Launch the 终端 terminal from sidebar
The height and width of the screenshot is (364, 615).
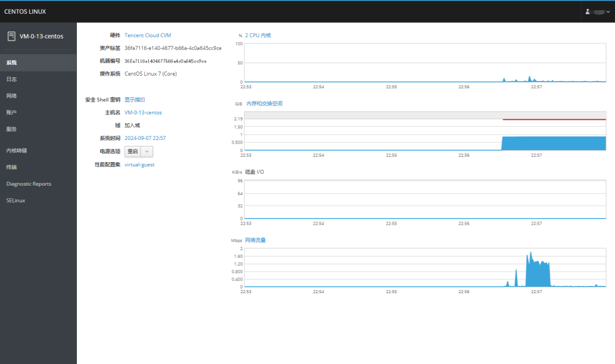coord(12,167)
